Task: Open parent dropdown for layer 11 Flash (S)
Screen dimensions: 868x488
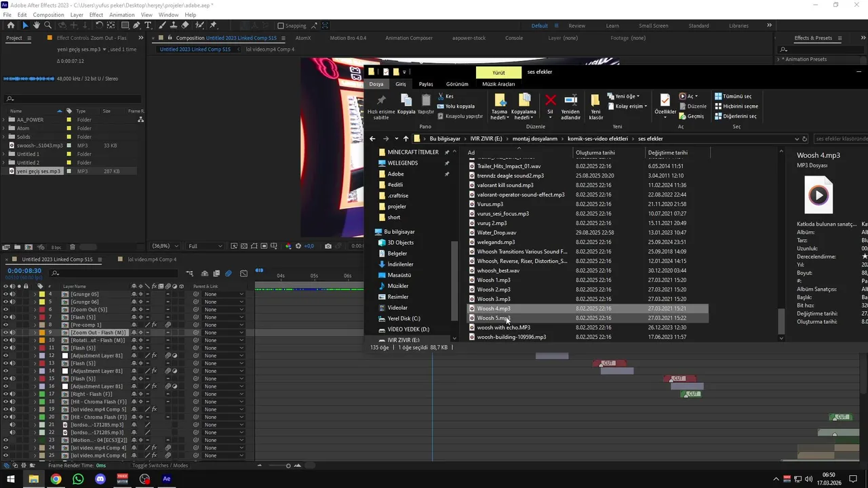Action: point(224,348)
